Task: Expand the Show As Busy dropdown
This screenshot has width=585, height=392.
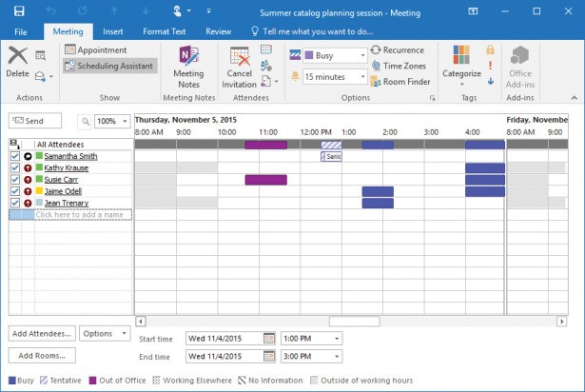Action: click(362, 55)
